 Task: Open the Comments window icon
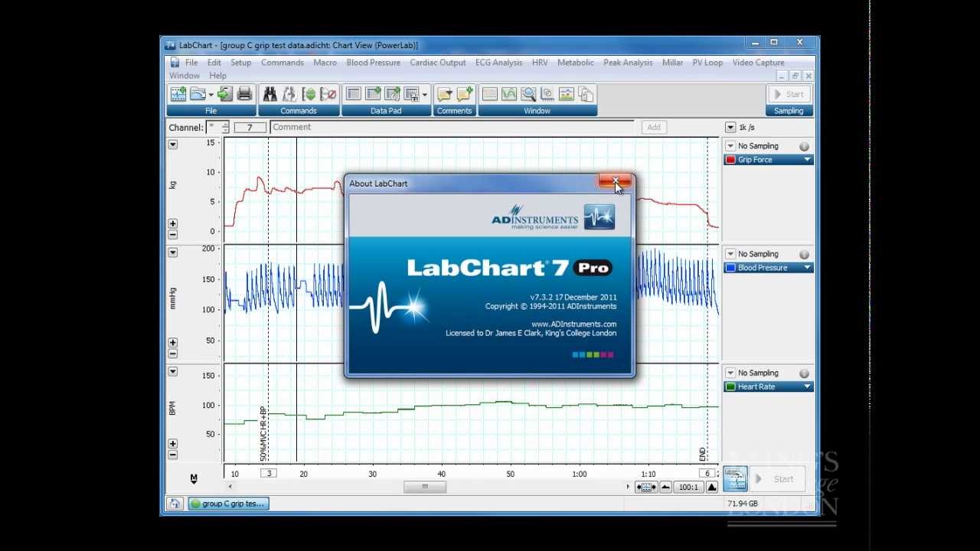click(x=444, y=94)
